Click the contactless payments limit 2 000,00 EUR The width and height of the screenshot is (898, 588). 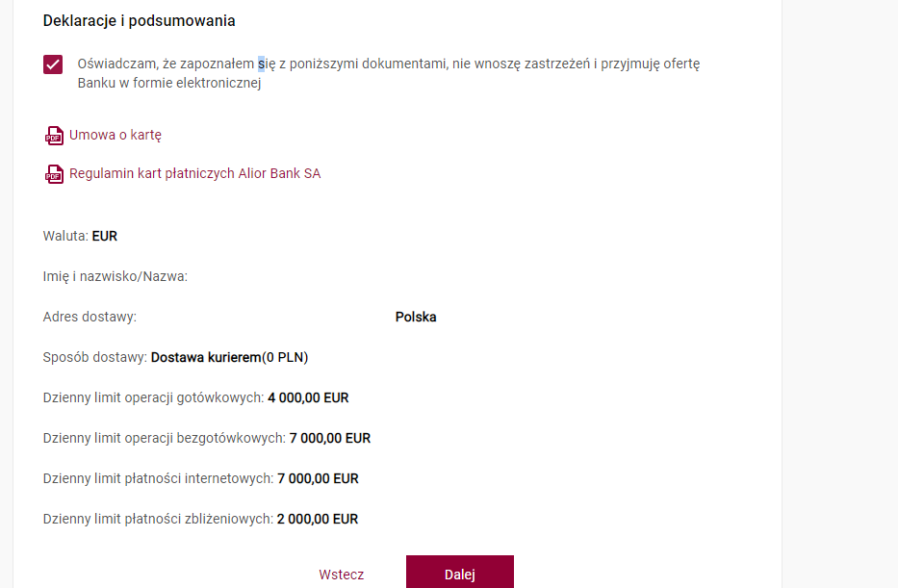coord(318,520)
